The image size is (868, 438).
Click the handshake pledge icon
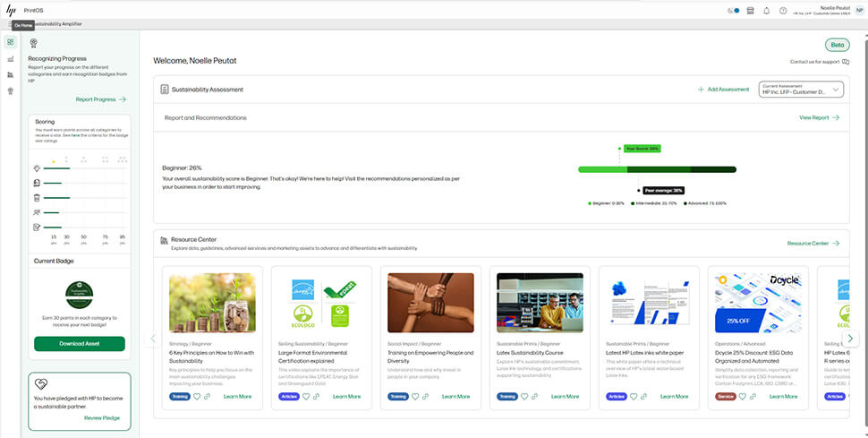pos(41,383)
